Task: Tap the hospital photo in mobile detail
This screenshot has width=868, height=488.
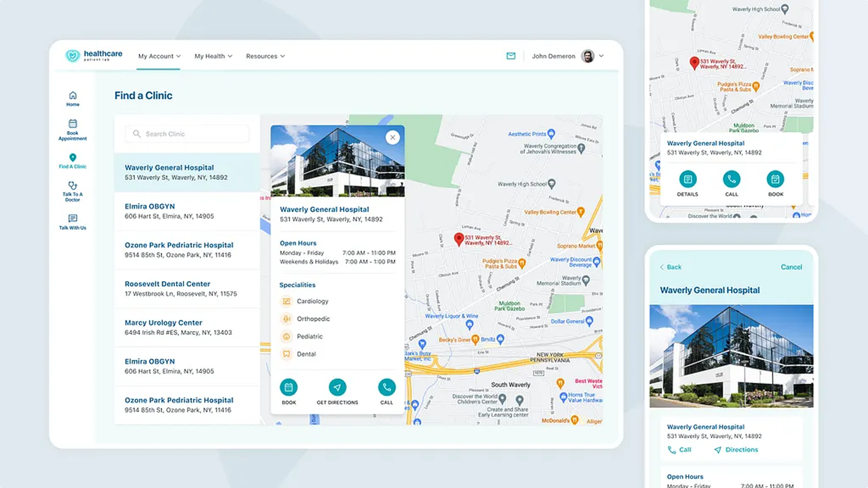Action: point(731,356)
